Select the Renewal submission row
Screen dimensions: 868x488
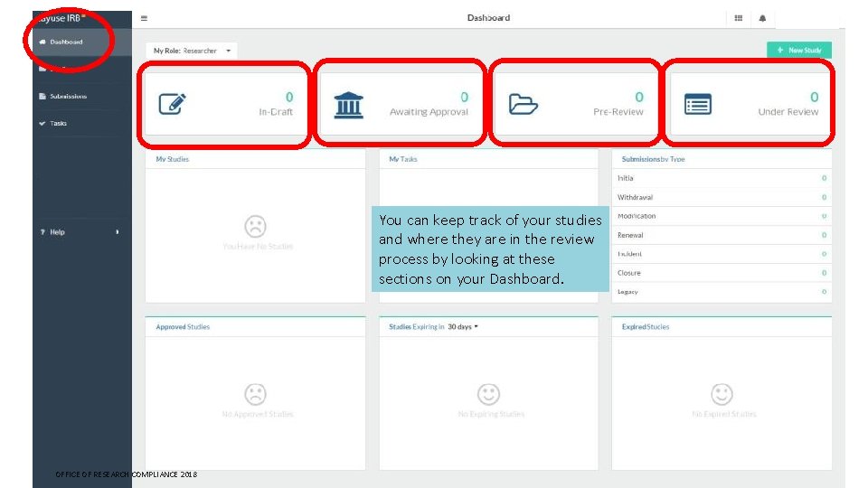pos(722,235)
